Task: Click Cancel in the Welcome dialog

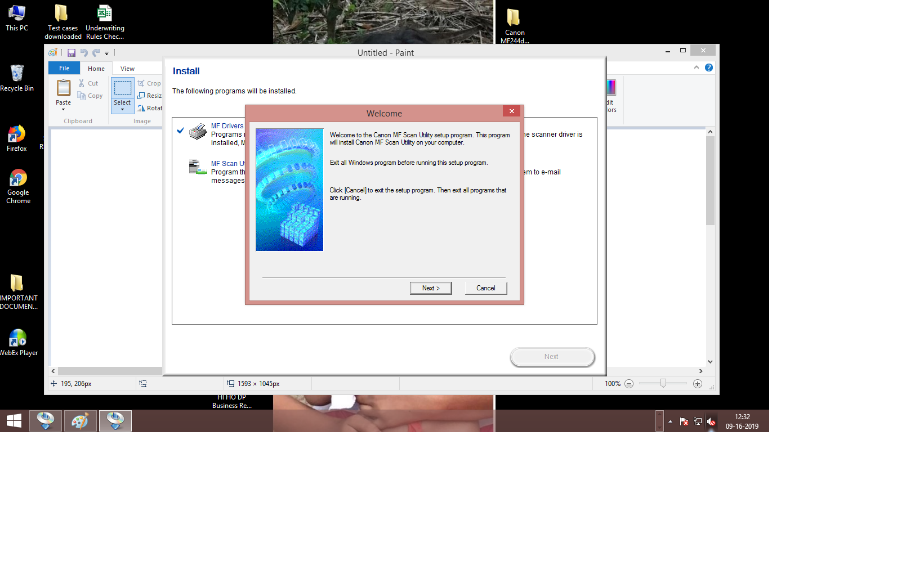Action: click(486, 288)
